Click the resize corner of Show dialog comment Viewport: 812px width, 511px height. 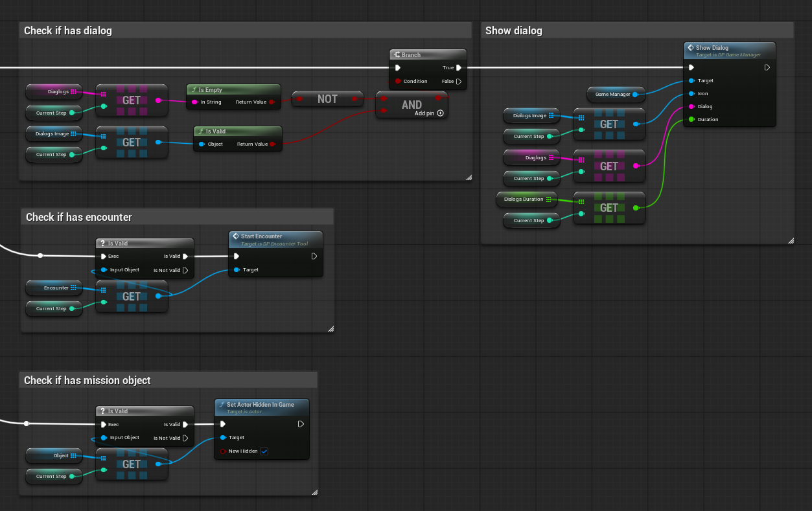(791, 241)
